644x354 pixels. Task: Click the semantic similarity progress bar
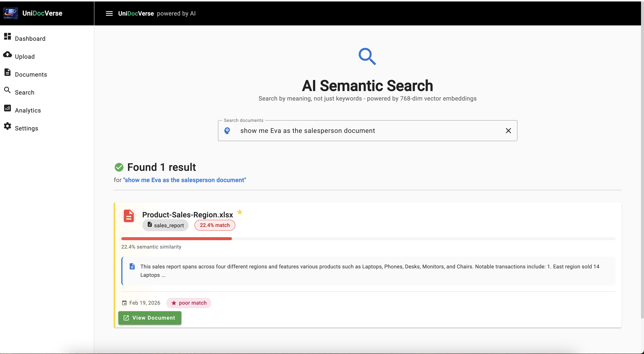coord(368,239)
